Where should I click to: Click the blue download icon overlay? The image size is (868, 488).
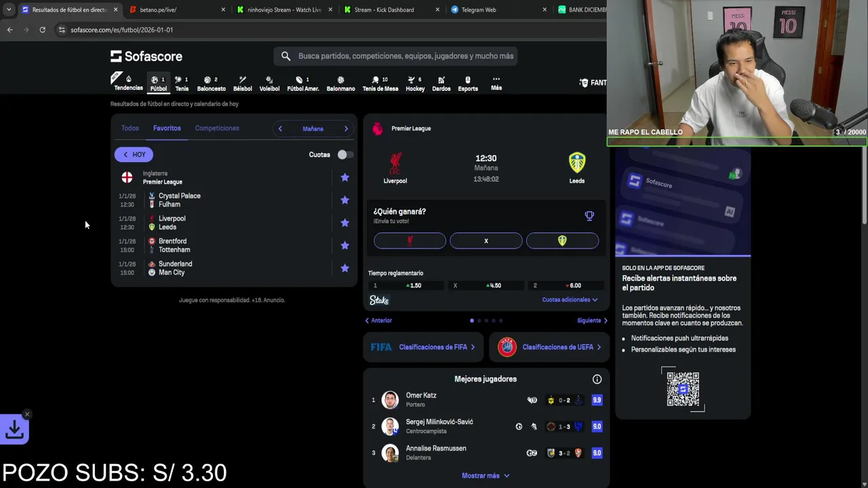pos(14,429)
